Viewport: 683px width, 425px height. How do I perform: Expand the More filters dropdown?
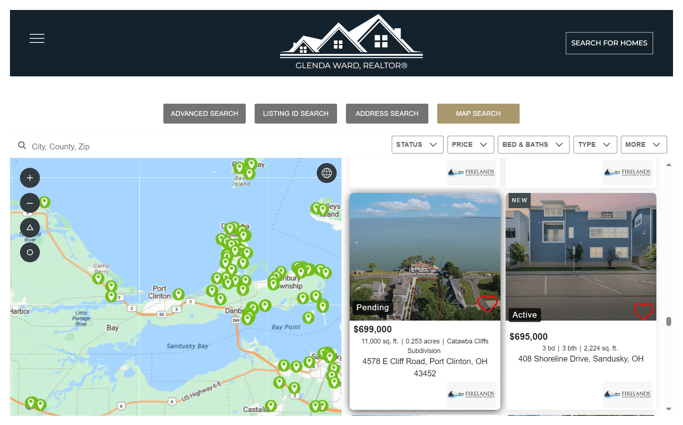[x=643, y=145]
